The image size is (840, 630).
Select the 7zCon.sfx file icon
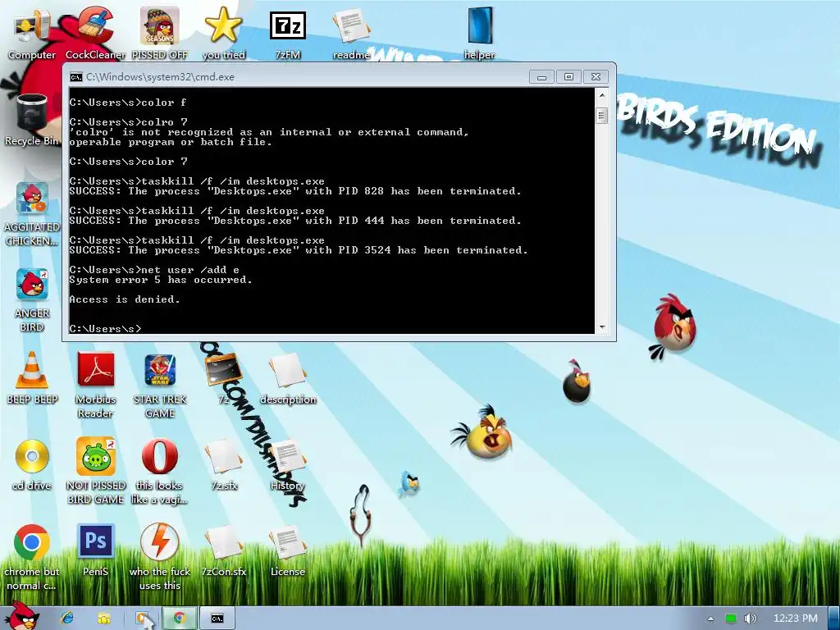(223, 550)
